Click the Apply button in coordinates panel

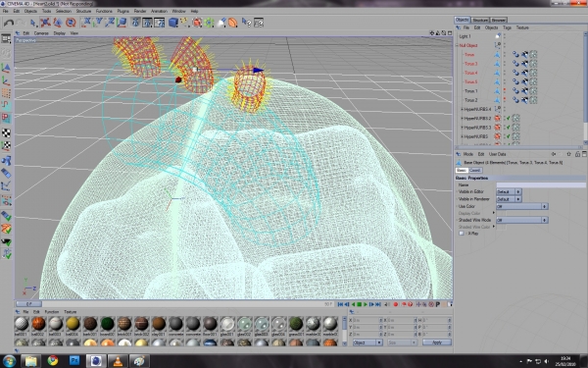[x=437, y=342]
